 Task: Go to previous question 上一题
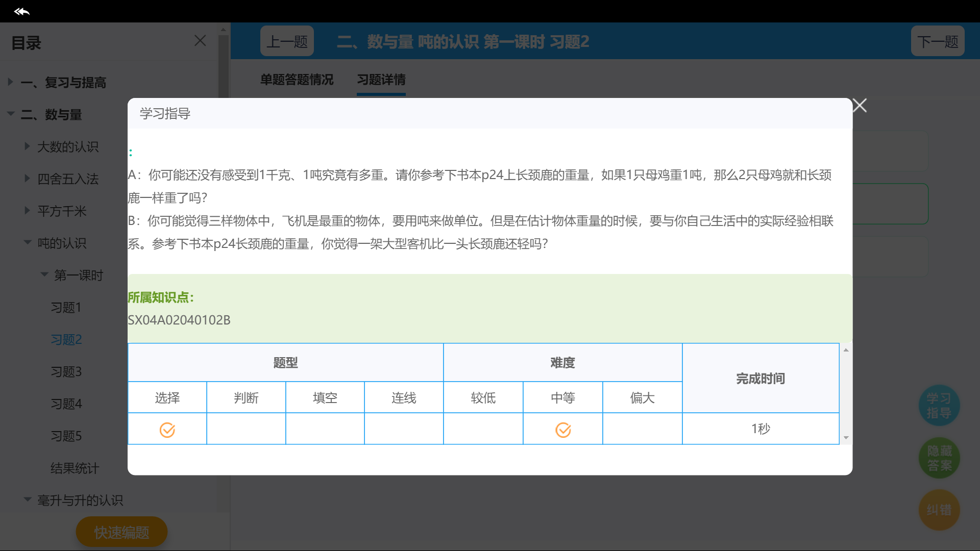(x=287, y=41)
